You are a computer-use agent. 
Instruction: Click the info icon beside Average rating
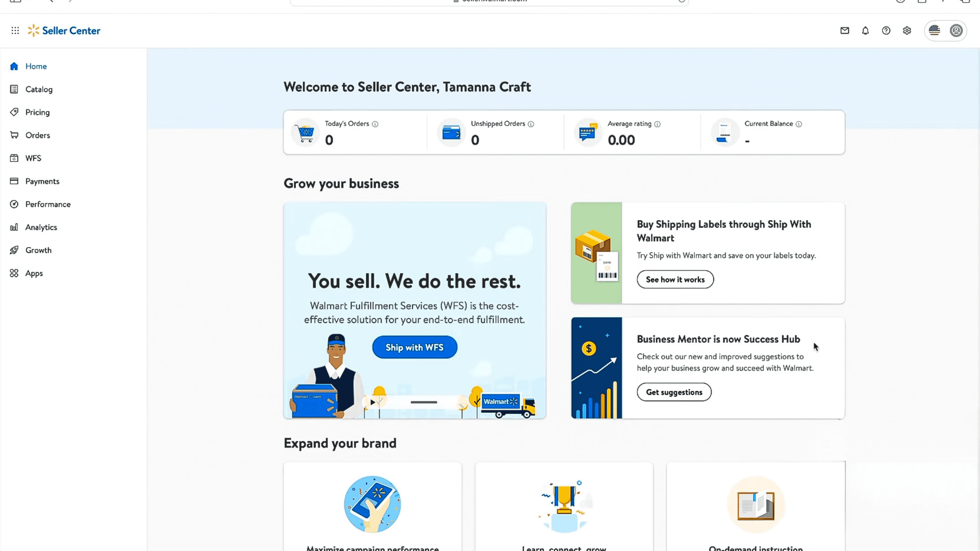click(x=657, y=124)
